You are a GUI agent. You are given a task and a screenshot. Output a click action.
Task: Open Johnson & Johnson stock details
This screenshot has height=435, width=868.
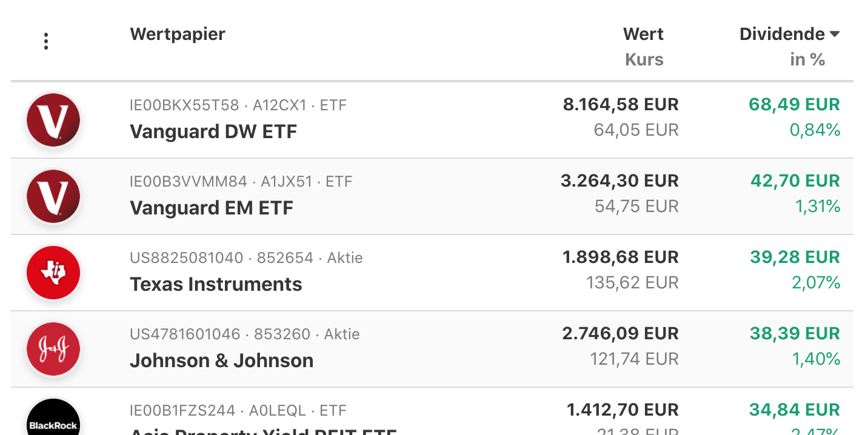(221, 360)
